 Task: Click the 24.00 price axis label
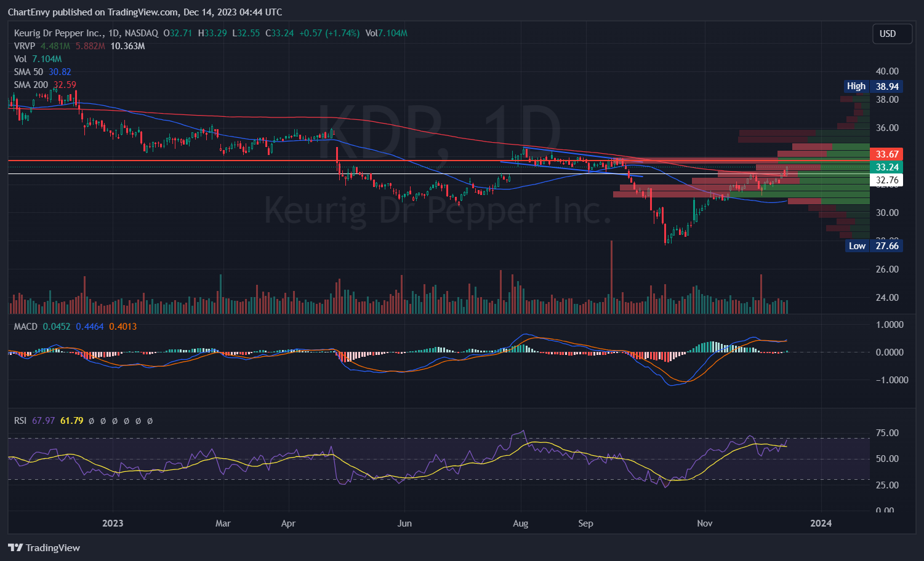[x=887, y=298]
